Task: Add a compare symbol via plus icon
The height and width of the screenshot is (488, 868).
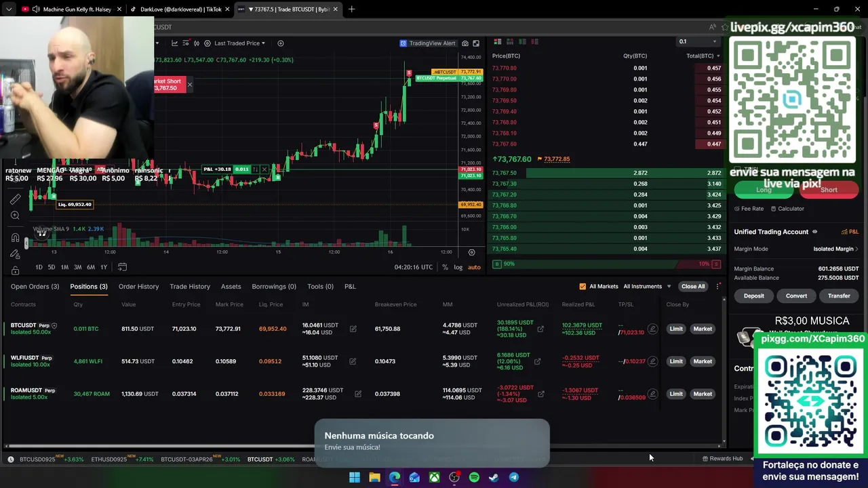Action: click(x=281, y=43)
